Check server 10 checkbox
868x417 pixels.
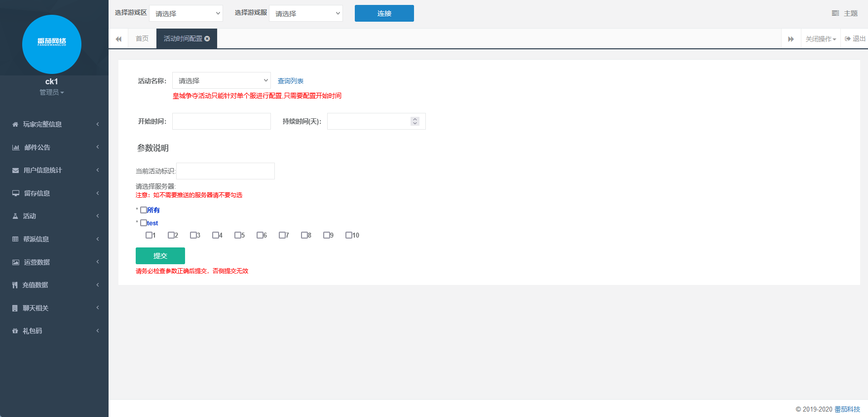[x=349, y=235]
